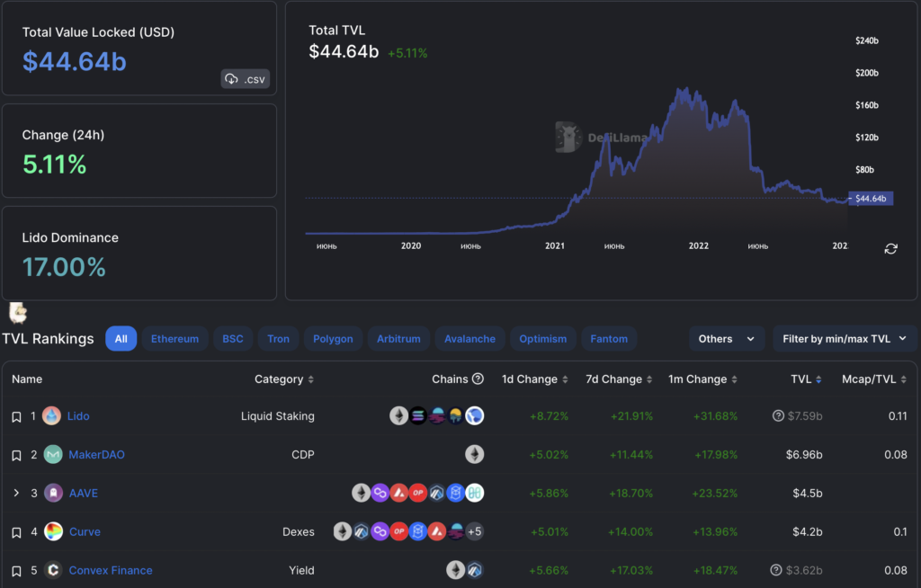Select the Ethereum chain tab
Image resolution: width=921 pixels, height=588 pixels.
click(x=174, y=339)
